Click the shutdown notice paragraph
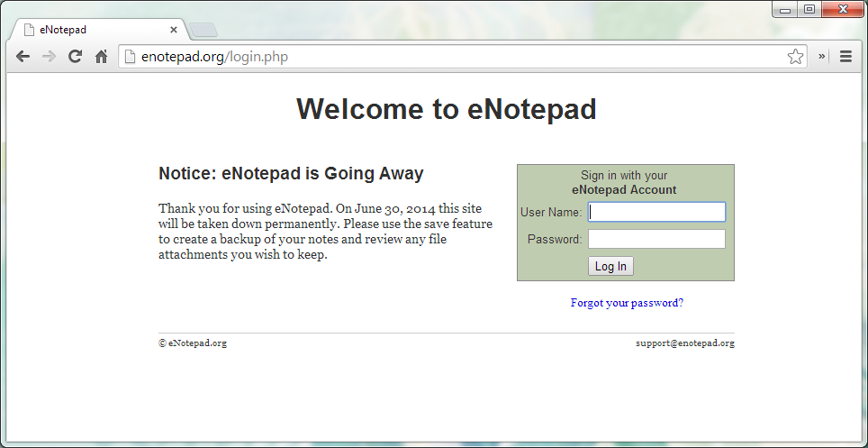 [326, 232]
